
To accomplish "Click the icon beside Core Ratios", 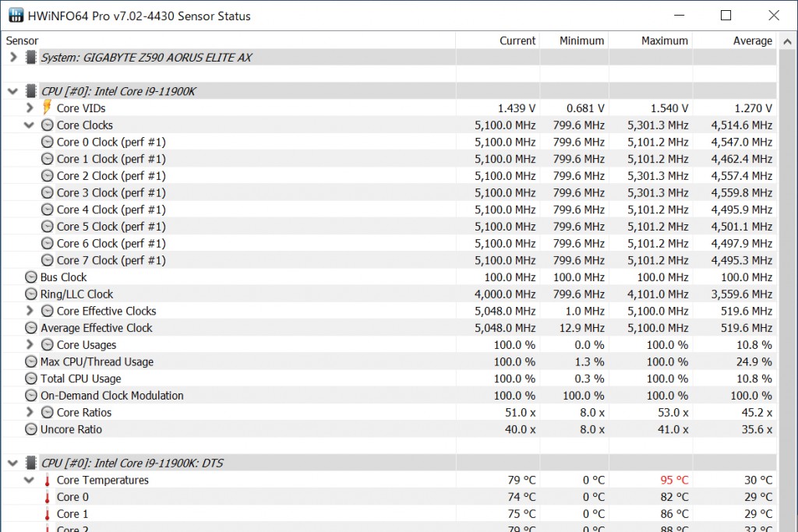I will [x=48, y=412].
